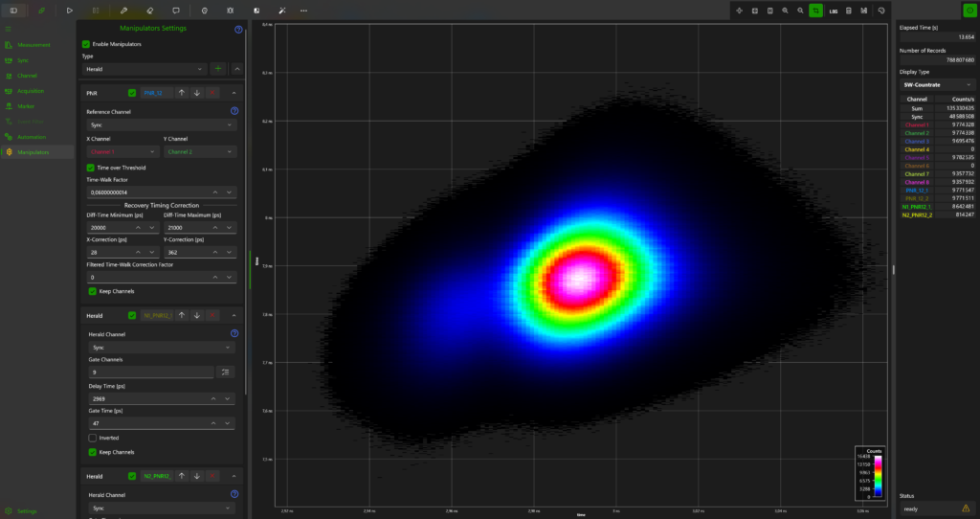Open Settings at sidebar bottom
The height and width of the screenshot is (519, 980).
click(x=27, y=511)
